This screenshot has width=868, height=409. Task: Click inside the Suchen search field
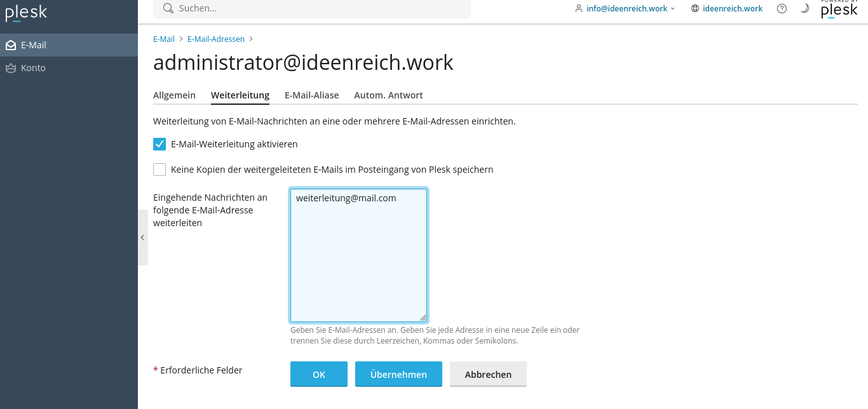(318, 8)
